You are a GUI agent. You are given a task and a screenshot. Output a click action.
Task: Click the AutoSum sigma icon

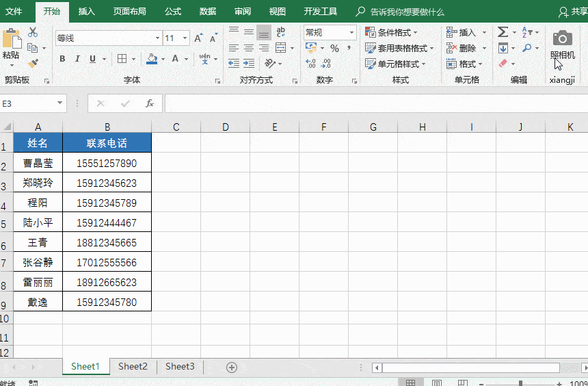tap(503, 32)
